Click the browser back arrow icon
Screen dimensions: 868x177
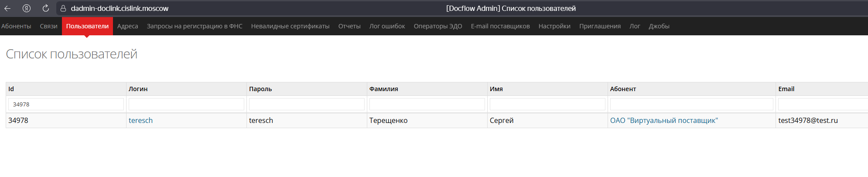pyautogui.click(x=7, y=8)
